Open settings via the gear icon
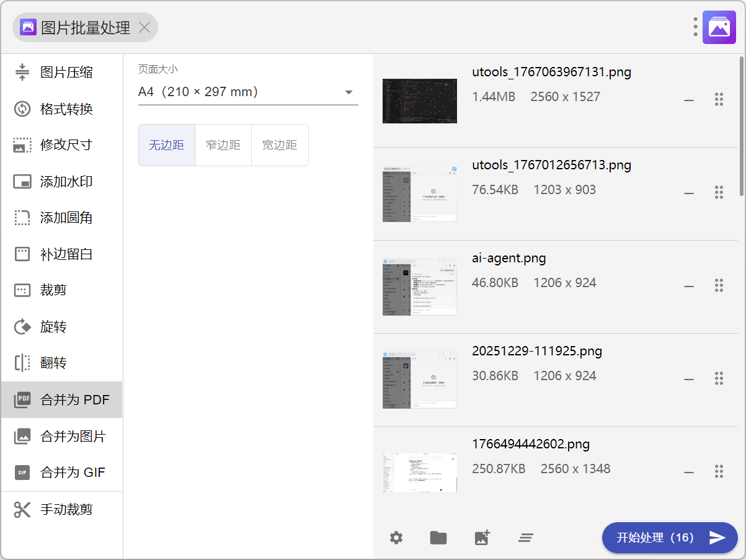Image resolution: width=746 pixels, height=560 pixels. click(x=396, y=538)
